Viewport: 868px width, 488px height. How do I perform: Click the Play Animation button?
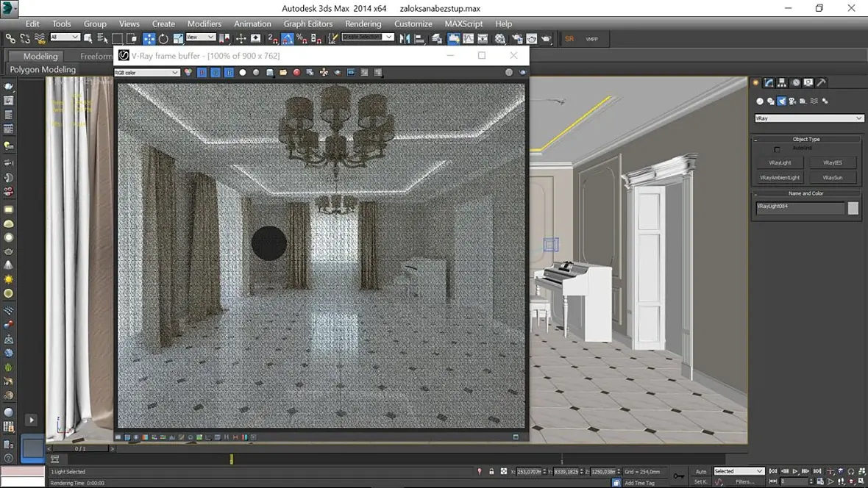(795, 471)
